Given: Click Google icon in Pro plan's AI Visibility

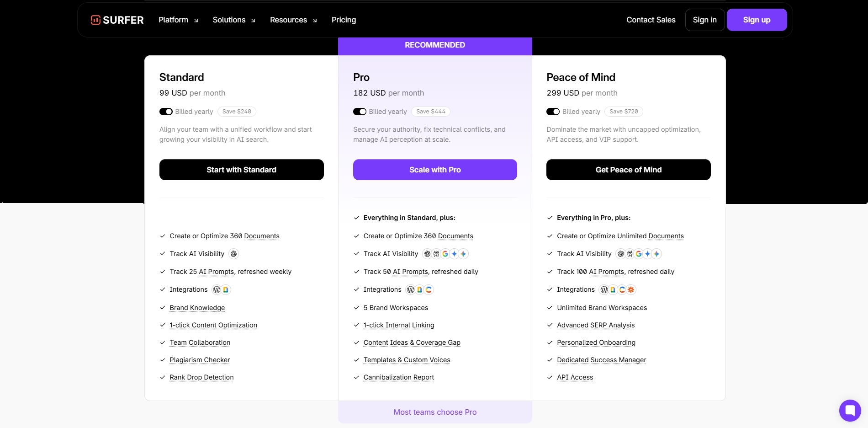Looking at the screenshot, I should [x=445, y=254].
